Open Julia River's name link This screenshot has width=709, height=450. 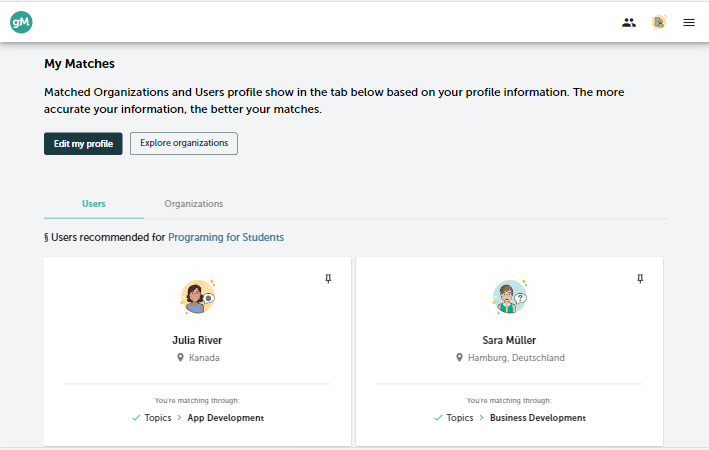click(197, 340)
